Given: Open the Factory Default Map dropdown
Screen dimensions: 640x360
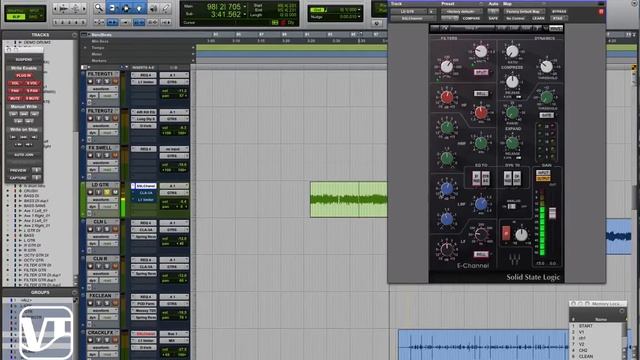Looking at the screenshot, I should coord(523,12).
